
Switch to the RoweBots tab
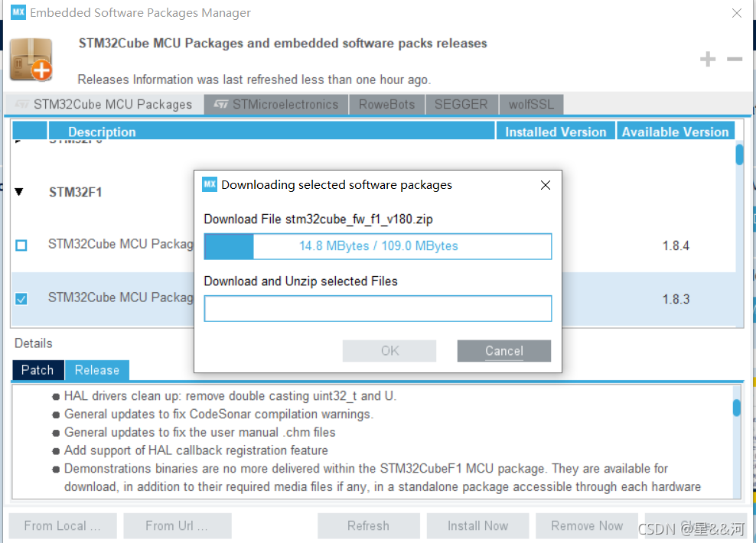coord(387,104)
